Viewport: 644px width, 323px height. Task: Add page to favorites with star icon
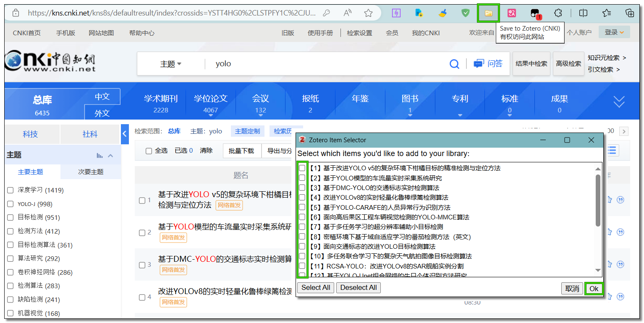(368, 13)
